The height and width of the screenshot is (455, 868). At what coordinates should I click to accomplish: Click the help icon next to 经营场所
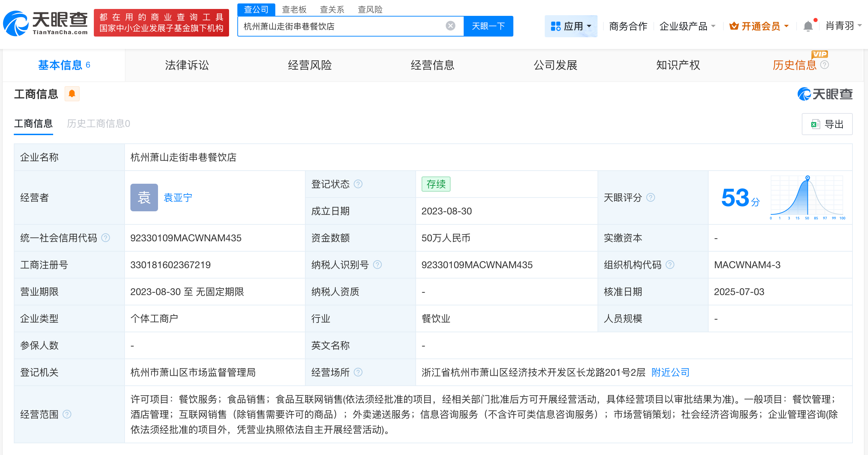(359, 373)
